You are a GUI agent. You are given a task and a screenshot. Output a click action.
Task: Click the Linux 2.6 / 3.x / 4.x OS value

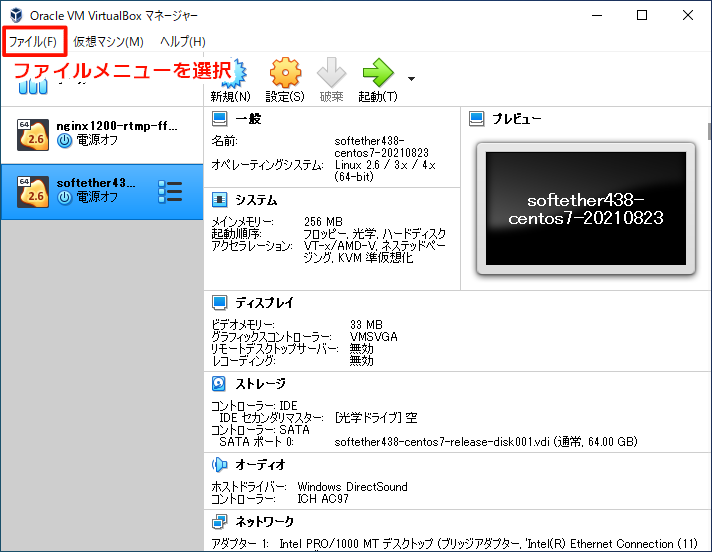coord(385,171)
